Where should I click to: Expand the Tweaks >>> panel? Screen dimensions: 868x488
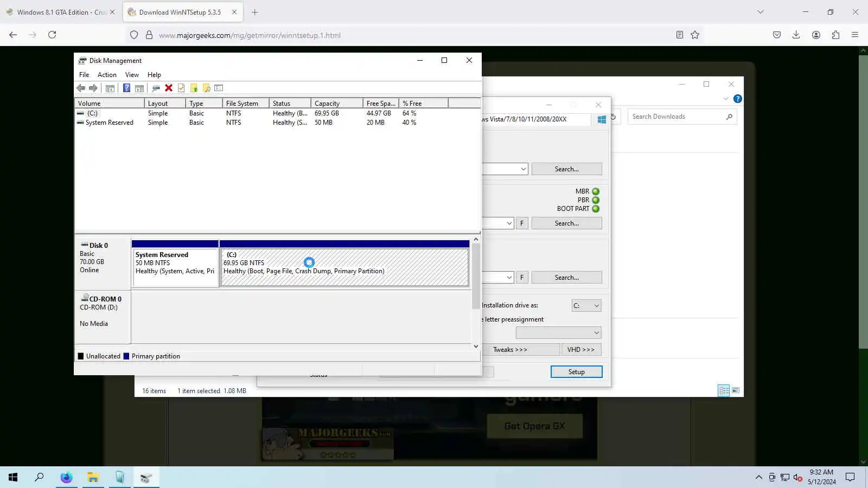coord(521,350)
